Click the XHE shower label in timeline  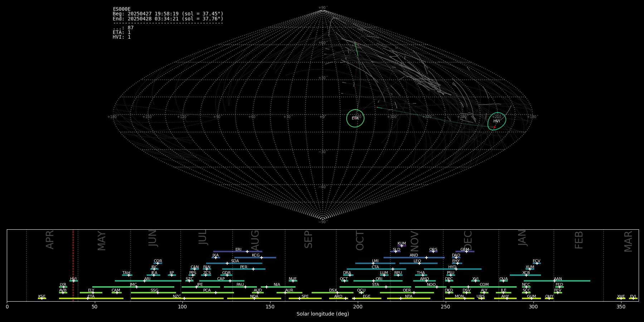click(621, 297)
